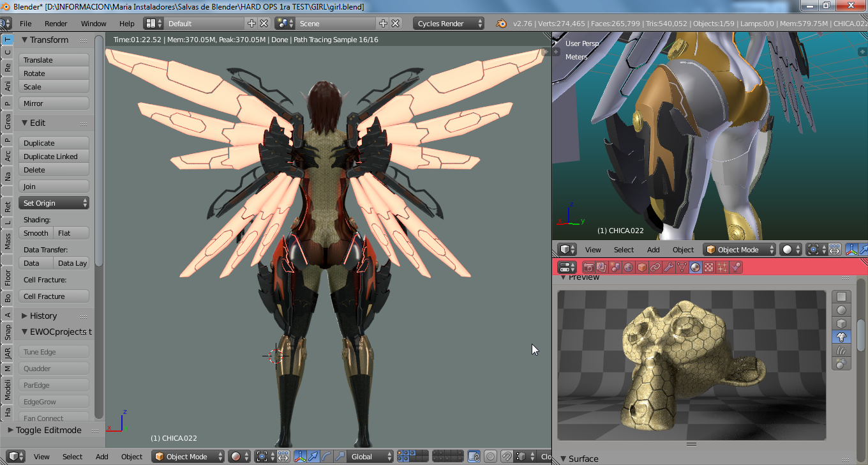
Task: Toggle proportional editing in main viewport header
Action: (x=490, y=457)
